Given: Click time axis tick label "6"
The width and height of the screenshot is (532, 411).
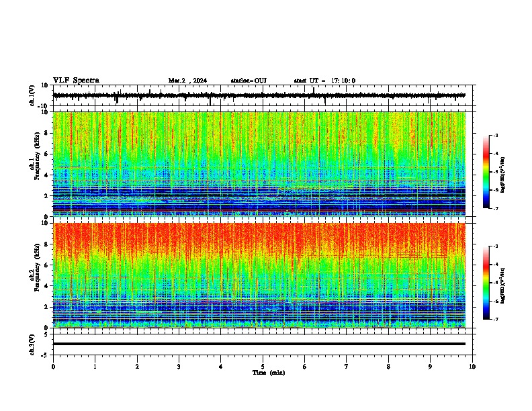Looking at the screenshot, I should (304, 367).
